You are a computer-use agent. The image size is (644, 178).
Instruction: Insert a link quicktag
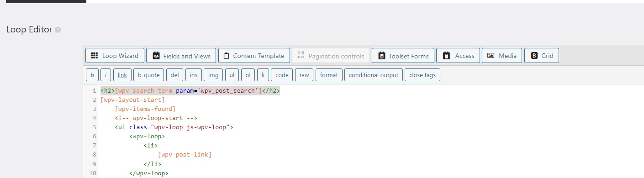click(122, 75)
